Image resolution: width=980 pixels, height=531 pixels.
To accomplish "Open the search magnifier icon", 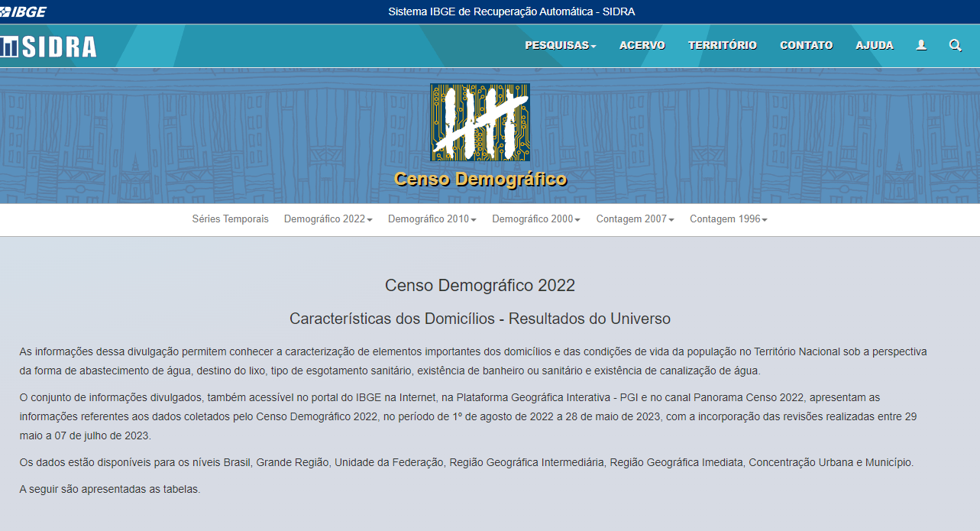I will 955,45.
